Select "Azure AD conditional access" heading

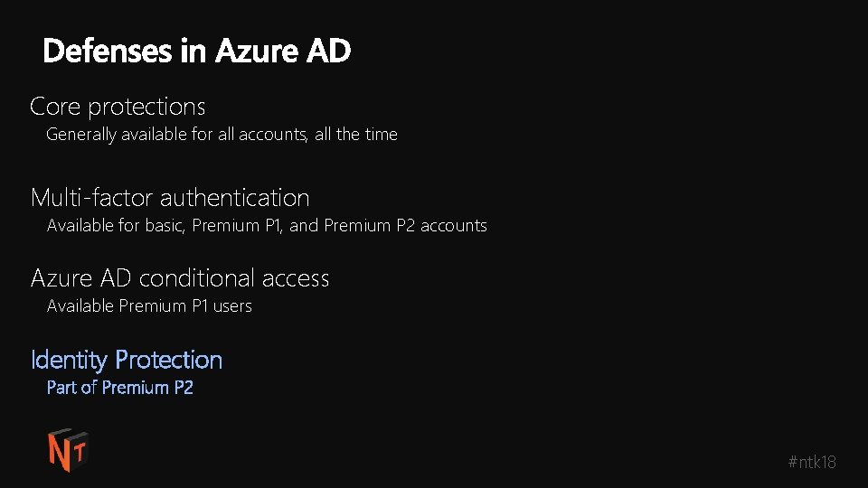pyautogui.click(x=180, y=277)
